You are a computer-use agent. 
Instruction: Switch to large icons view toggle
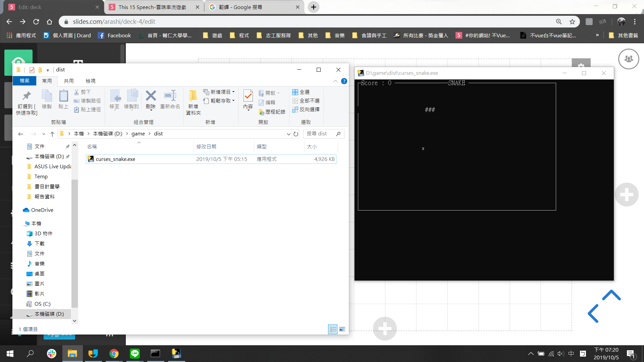342,329
